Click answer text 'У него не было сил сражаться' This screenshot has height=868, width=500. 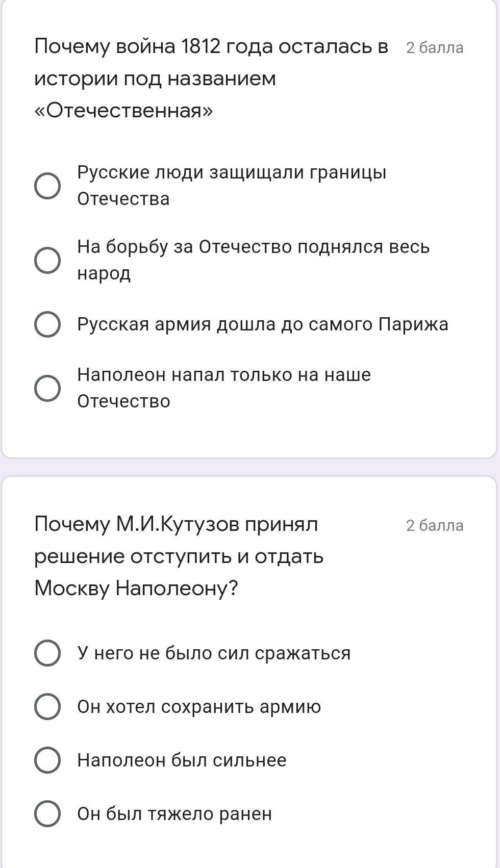point(214,653)
